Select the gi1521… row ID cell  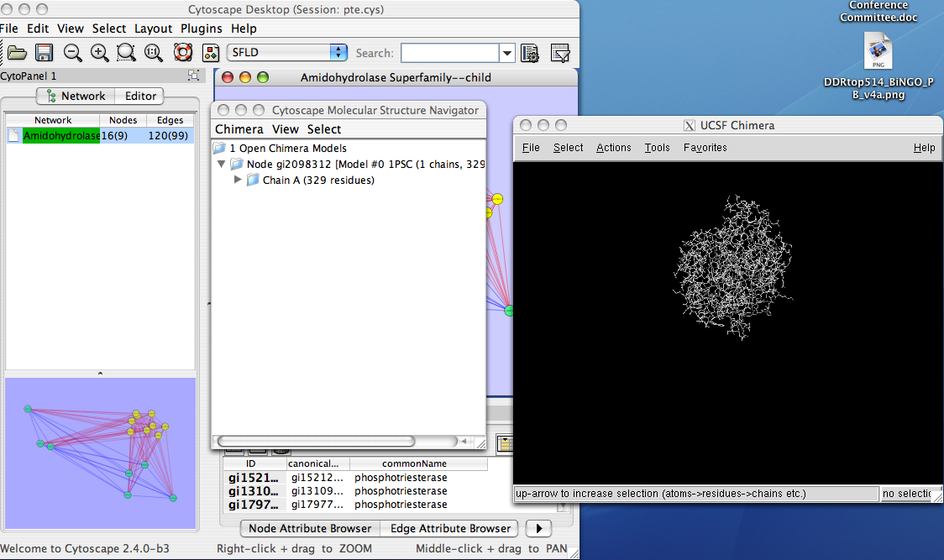(x=254, y=478)
